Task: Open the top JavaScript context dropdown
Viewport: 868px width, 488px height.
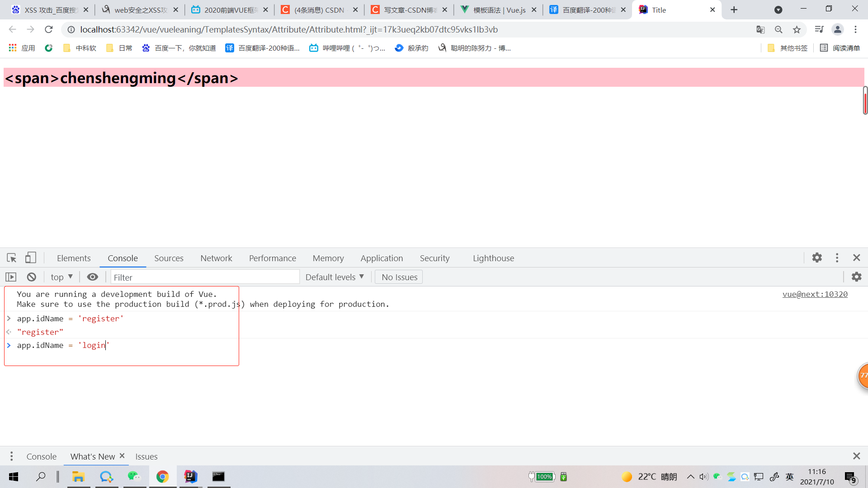Action: click(61, 277)
